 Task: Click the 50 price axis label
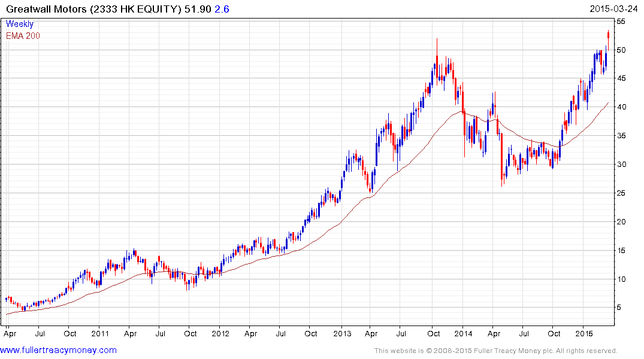point(621,50)
